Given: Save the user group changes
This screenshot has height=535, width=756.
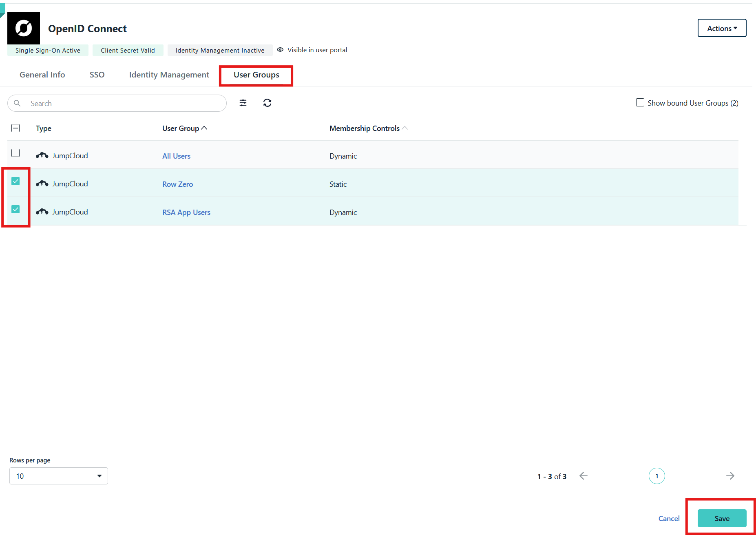Looking at the screenshot, I should (x=721, y=518).
